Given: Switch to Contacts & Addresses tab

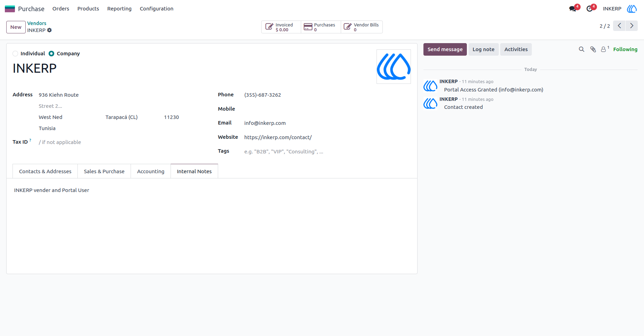Looking at the screenshot, I should [45, 171].
